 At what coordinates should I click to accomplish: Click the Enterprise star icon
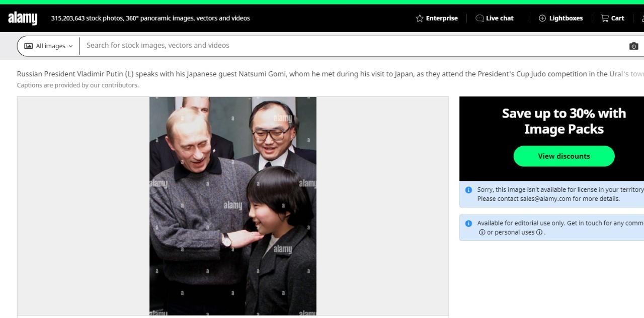point(420,19)
